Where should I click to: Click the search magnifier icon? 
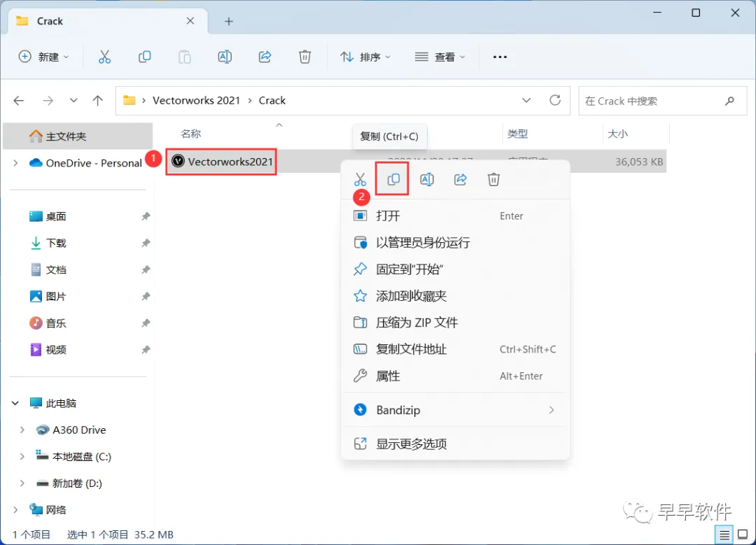pos(729,101)
